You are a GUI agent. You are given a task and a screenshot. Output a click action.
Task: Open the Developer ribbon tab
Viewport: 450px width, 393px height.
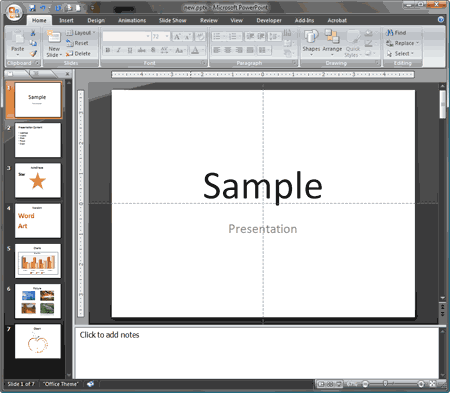coord(269,20)
